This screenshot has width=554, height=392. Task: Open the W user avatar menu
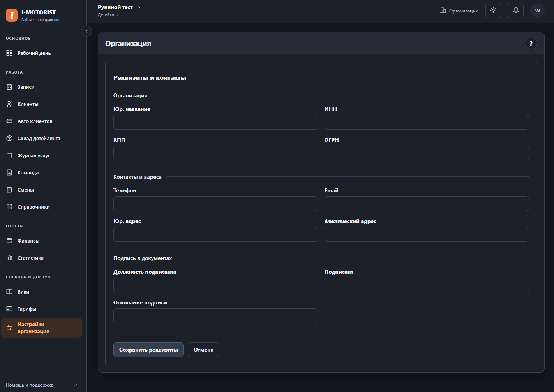click(538, 11)
